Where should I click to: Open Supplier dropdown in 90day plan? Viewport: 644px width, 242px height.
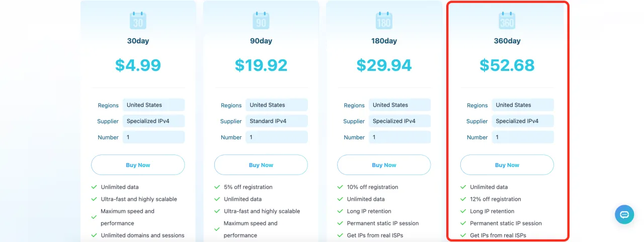tap(276, 121)
